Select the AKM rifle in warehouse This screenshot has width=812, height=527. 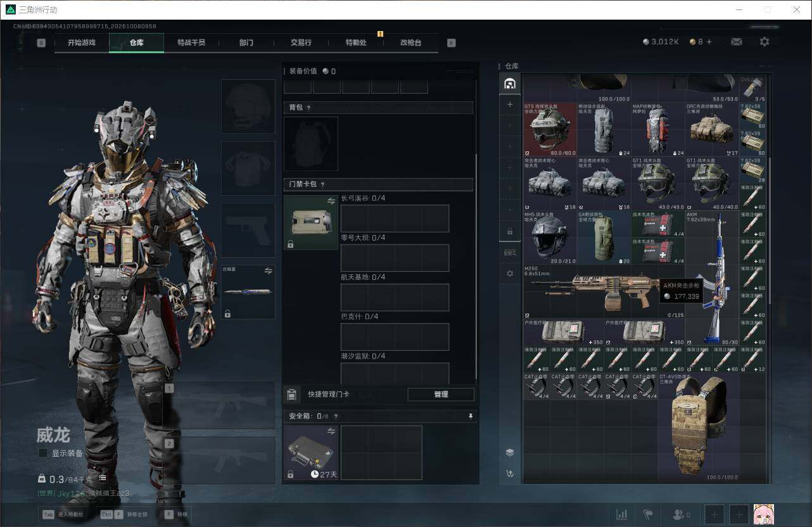[712, 278]
